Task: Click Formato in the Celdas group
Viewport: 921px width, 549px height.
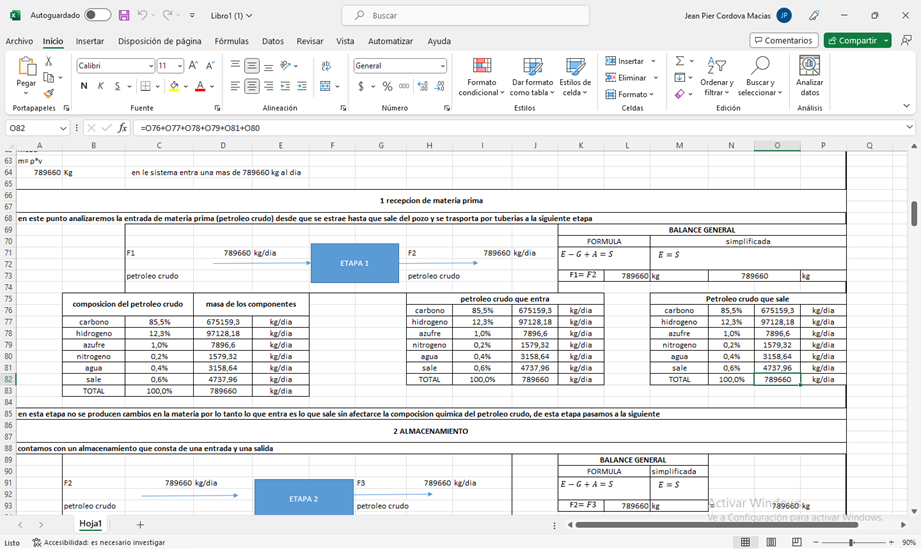Action: (627, 94)
